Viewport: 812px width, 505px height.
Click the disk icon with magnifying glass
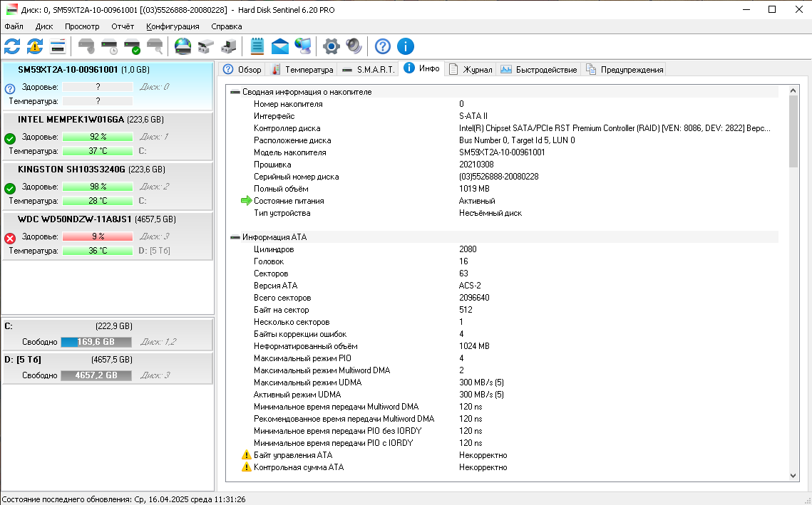pos(155,46)
